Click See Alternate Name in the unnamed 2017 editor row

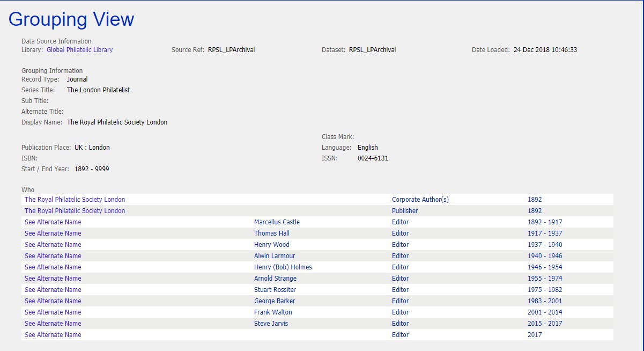[53, 335]
